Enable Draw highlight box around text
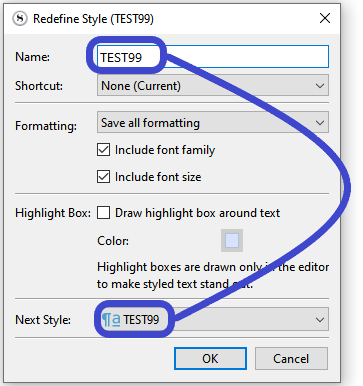Image resolution: width=363 pixels, height=386 pixels. 103,213
